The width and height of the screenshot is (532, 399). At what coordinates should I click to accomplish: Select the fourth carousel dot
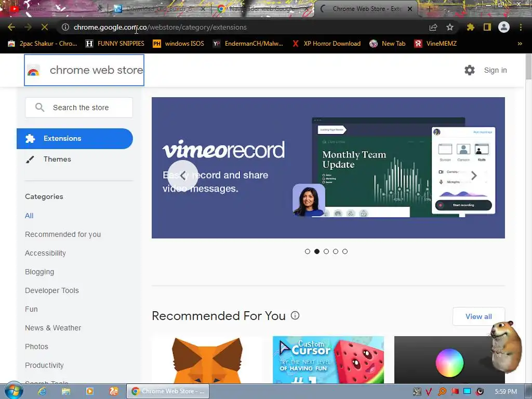coord(336,251)
